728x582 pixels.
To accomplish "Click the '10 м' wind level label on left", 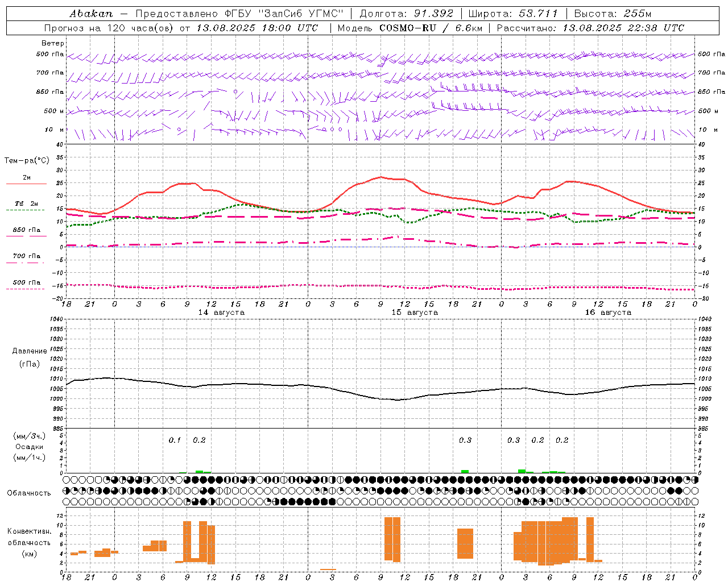I will [x=55, y=130].
